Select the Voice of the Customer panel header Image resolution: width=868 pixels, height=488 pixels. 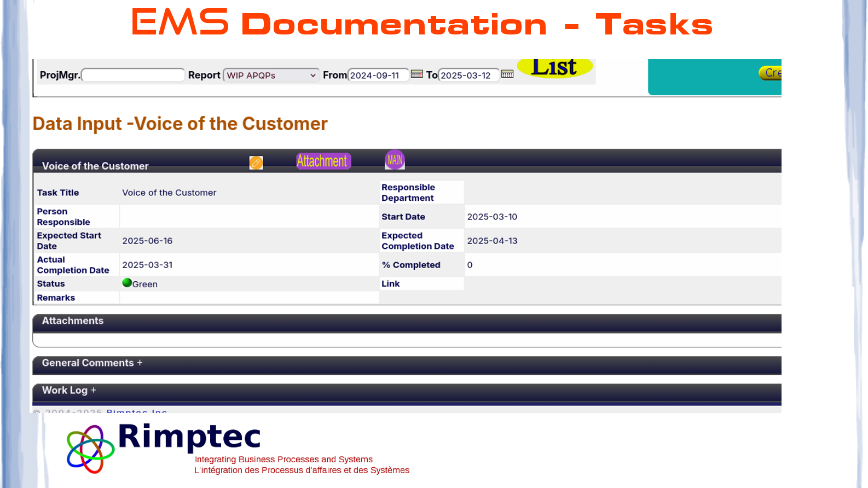tap(95, 166)
